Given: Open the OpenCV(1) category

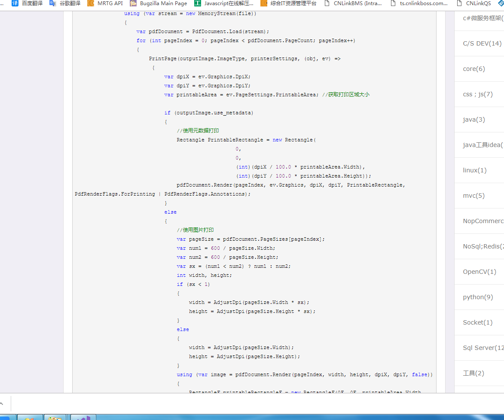Looking at the screenshot, I should (480, 272).
